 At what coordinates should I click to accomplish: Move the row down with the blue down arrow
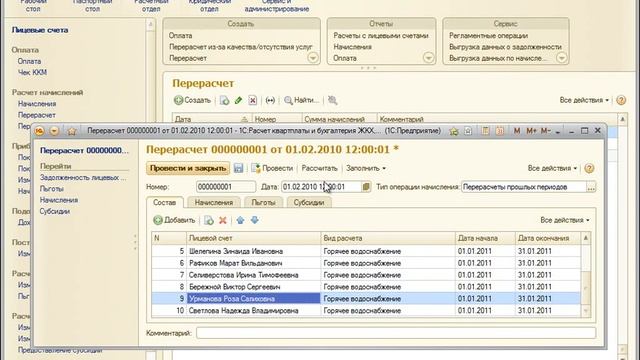coord(255,220)
